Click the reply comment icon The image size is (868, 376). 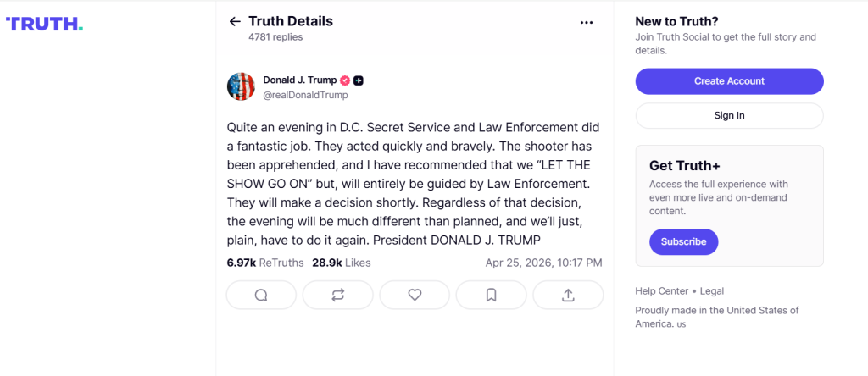click(x=261, y=295)
